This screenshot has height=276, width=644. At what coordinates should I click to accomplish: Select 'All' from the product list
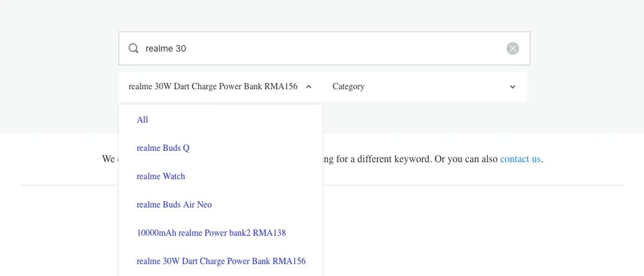(x=142, y=120)
